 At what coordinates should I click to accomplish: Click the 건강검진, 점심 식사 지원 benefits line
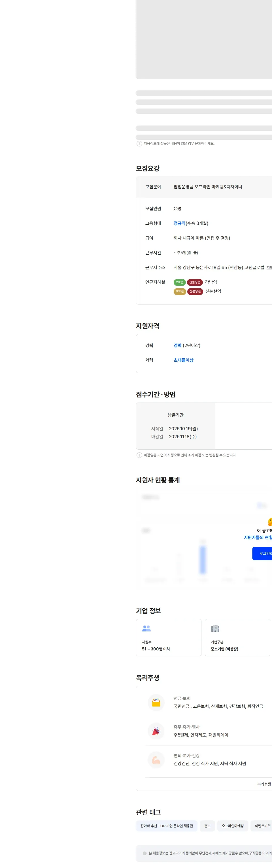(210, 763)
